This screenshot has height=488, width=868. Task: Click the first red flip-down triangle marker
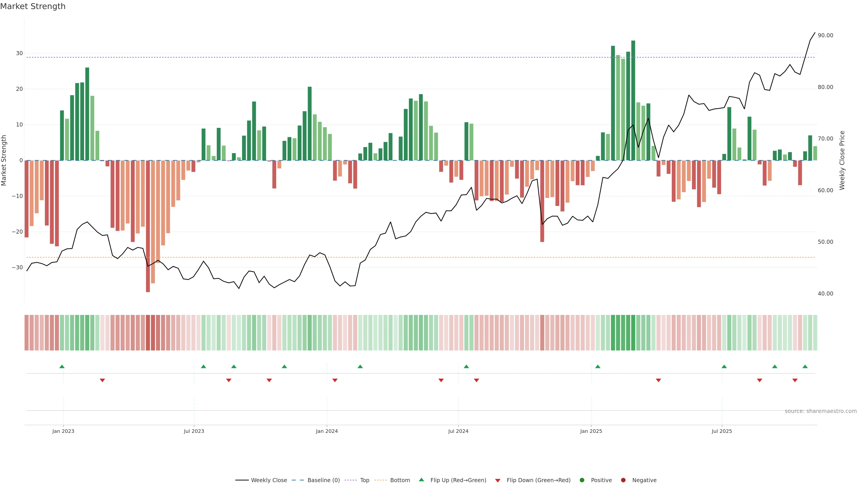102,380
